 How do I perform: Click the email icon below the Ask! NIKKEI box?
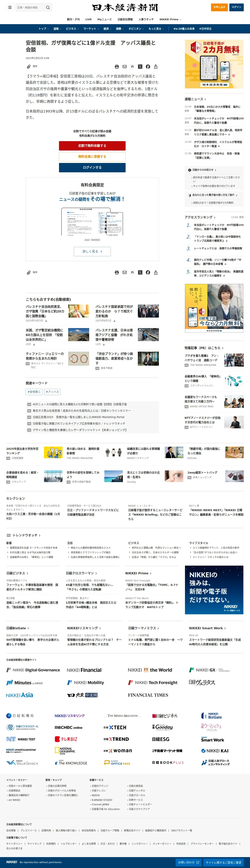(125, 272)
